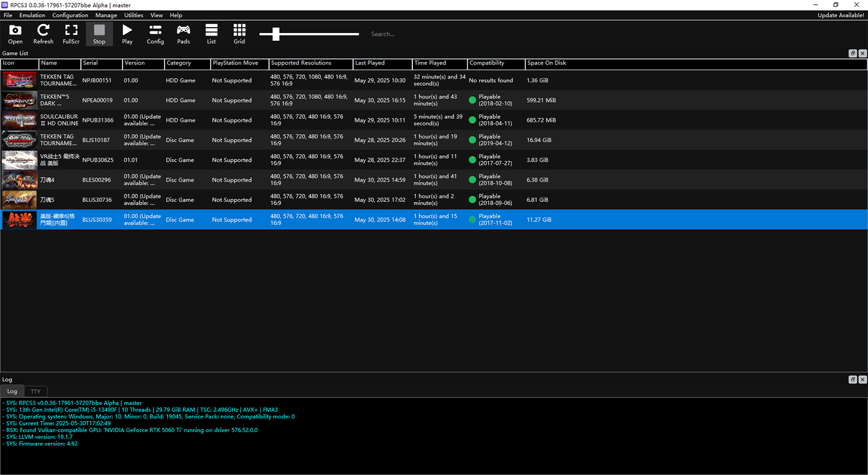The image size is (868, 475).
Task: Click the Stop emulation button
Action: [99, 34]
